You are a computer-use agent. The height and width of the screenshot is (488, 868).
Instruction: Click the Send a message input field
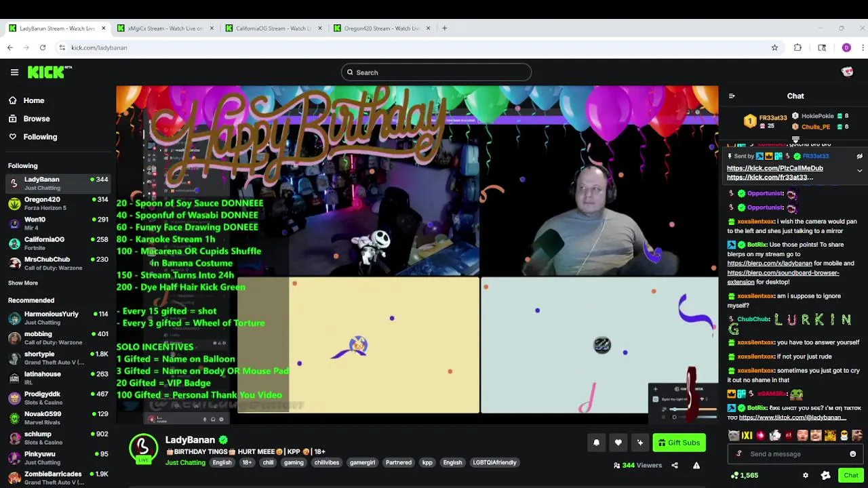[795, 454]
